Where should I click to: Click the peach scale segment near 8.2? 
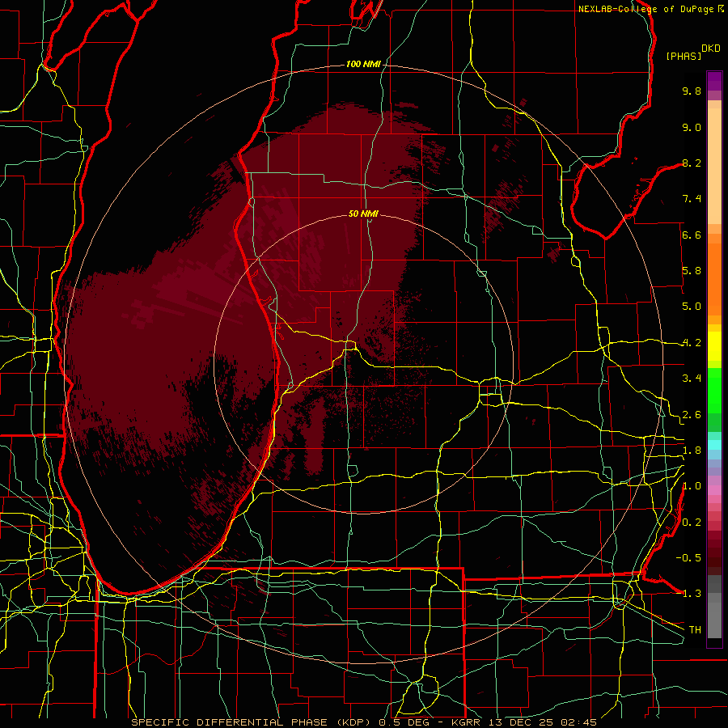point(714,166)
